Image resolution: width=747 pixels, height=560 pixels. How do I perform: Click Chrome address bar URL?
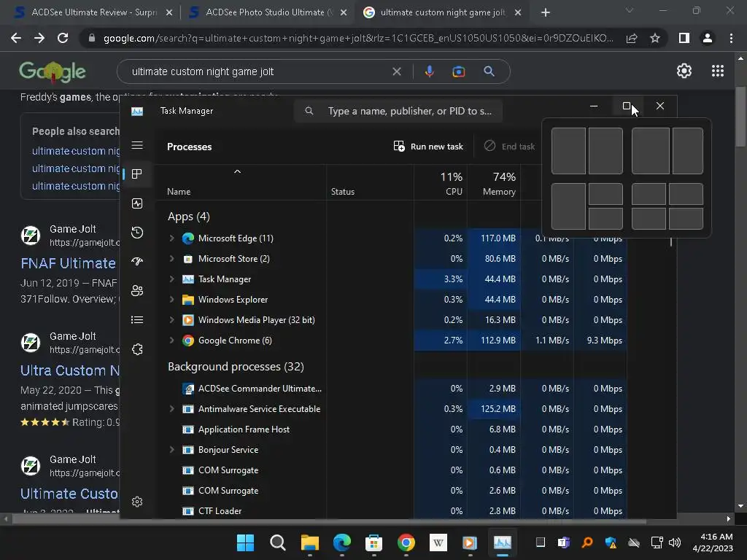(358, 38)
